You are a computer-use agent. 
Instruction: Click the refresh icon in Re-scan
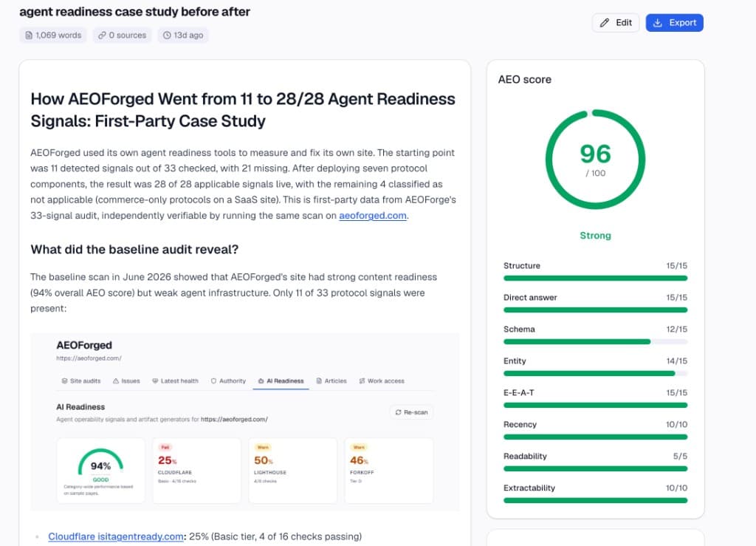(398, 412)
